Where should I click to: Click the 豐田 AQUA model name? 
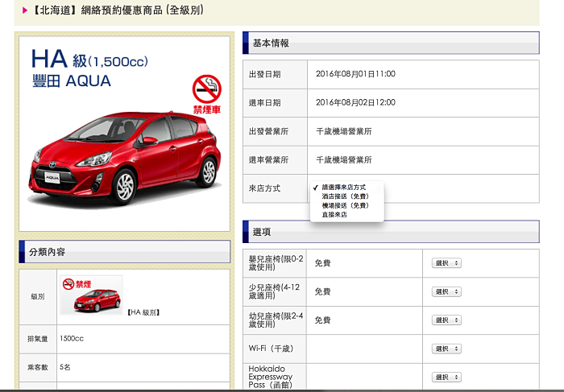(72, 81)
